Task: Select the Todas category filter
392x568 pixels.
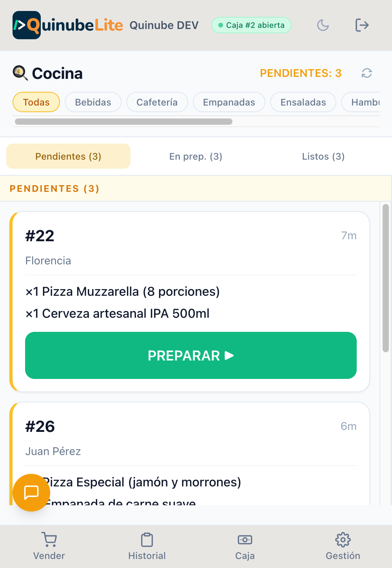Action: (x=36, y=102)
